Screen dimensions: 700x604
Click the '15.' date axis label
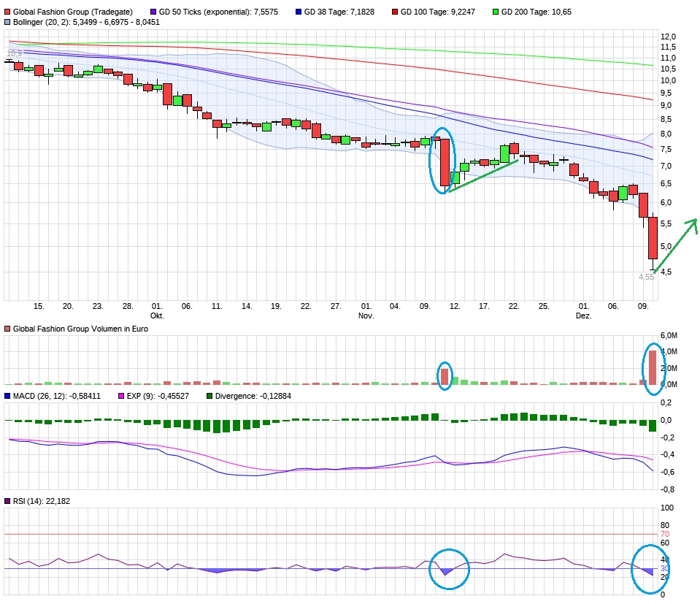click(x=39, y=307)
